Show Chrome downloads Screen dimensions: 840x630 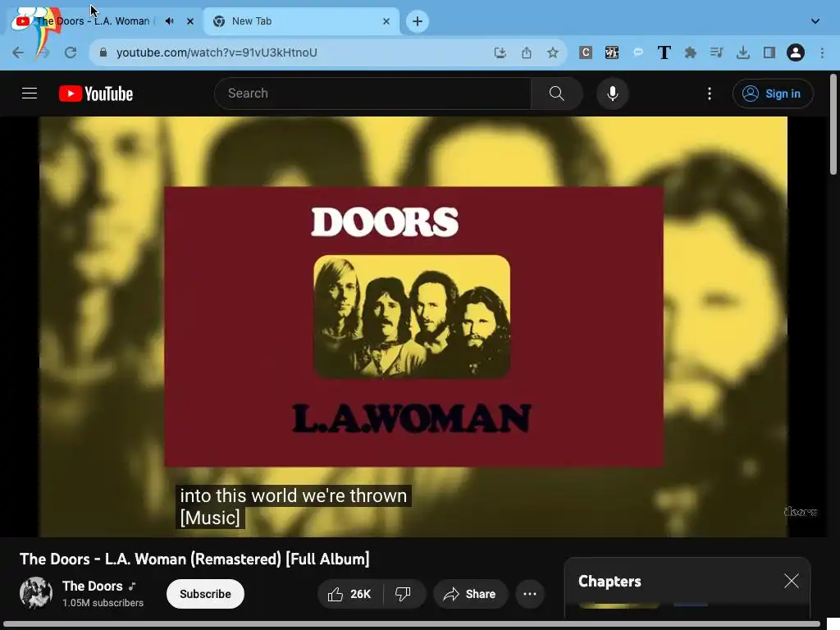(743, 52)
